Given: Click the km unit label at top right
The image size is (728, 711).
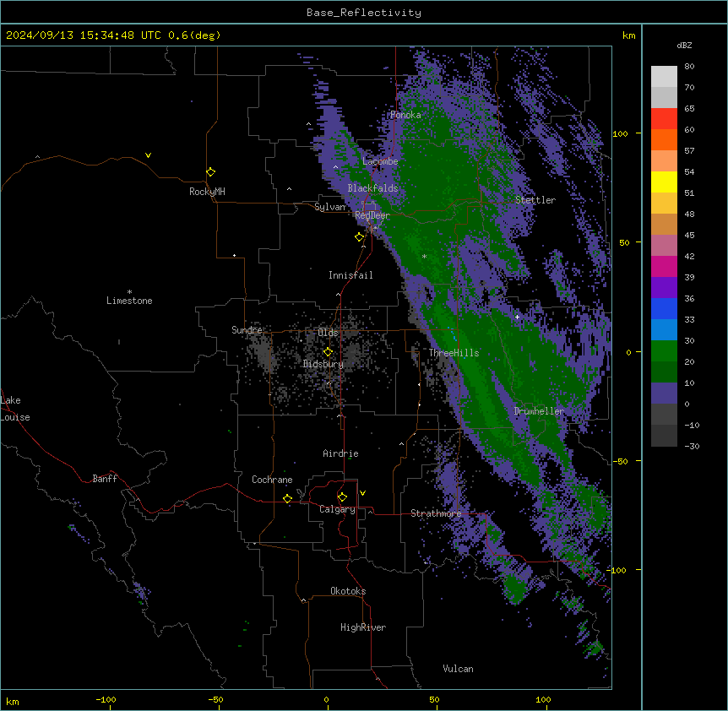Looking at the screenshot, I should click(628, 35).
